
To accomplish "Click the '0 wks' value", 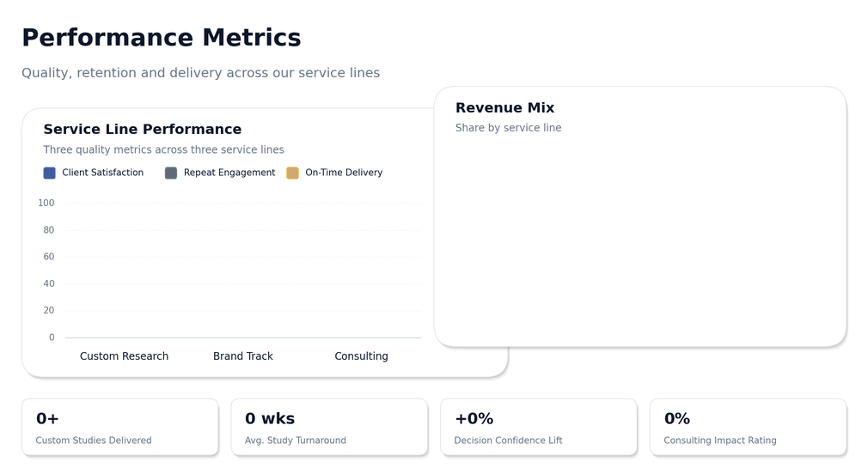I will pos(270,419).
